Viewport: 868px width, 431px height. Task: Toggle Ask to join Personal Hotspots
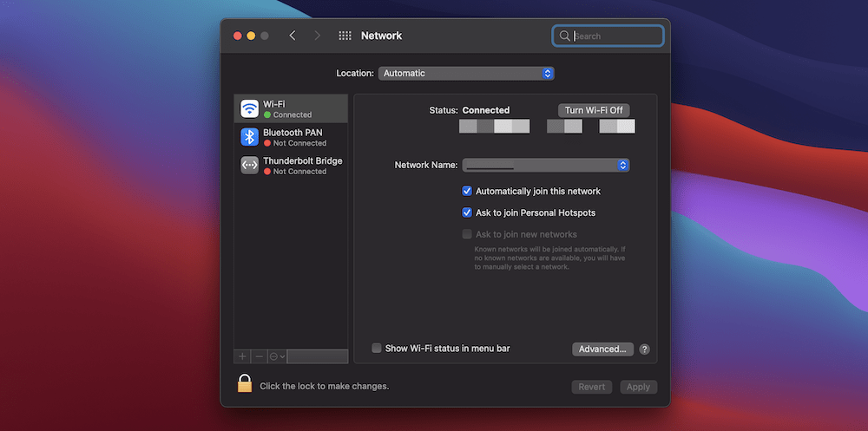pos(467,212)
